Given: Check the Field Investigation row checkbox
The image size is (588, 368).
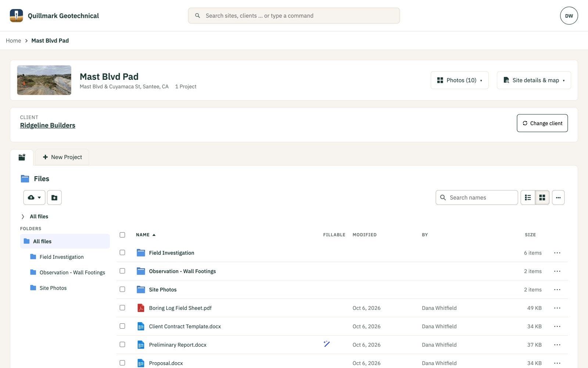Looking at the screenshot, I should (122, 252).
